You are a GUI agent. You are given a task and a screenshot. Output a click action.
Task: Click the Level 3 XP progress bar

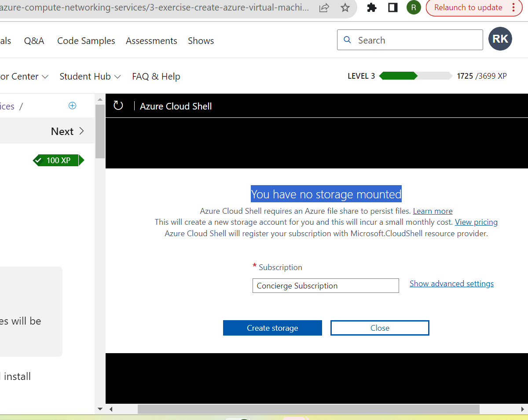tap(415, 76)
